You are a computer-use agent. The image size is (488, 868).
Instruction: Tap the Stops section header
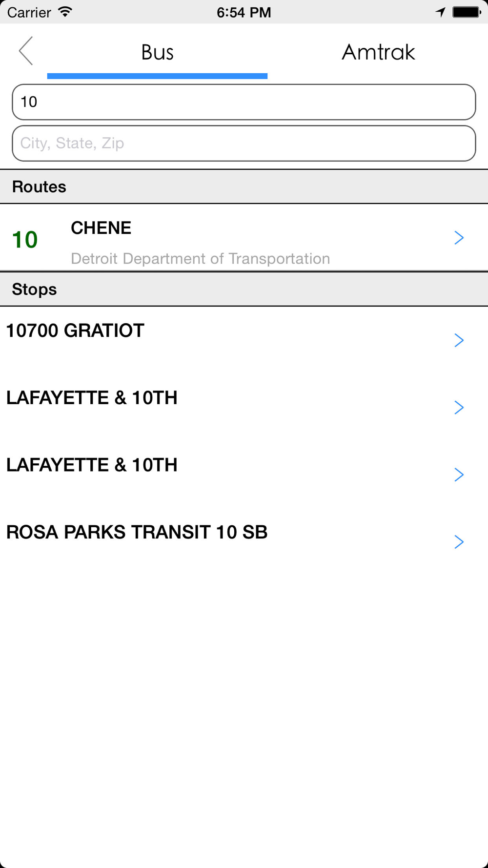tap(34, 289)
